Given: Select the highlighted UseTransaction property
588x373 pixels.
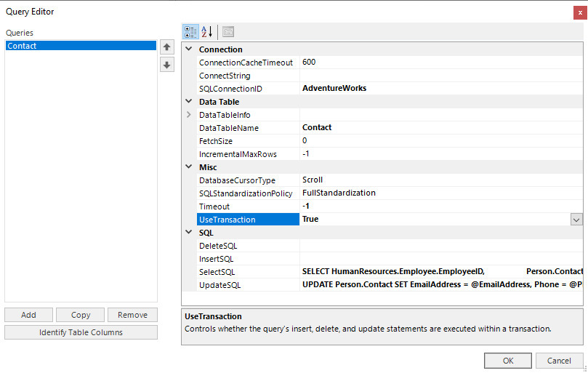Looking at the screenshot, I should pos(248,220).
